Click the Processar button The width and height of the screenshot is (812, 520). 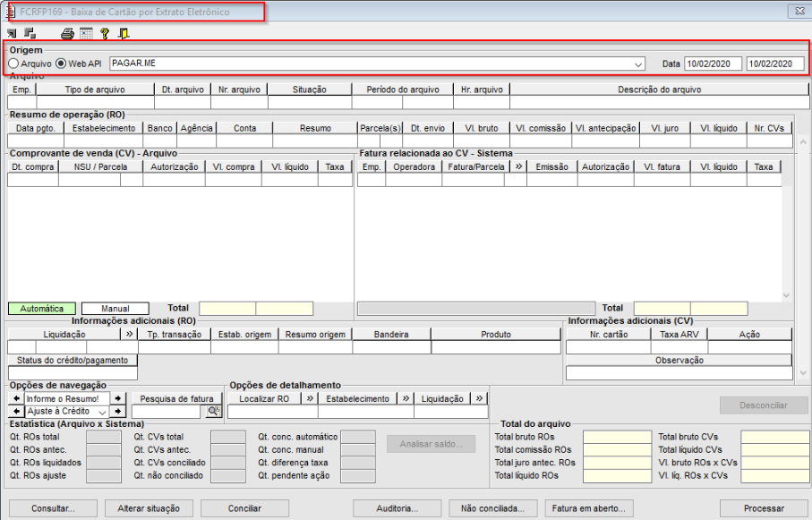click(764, 508)
